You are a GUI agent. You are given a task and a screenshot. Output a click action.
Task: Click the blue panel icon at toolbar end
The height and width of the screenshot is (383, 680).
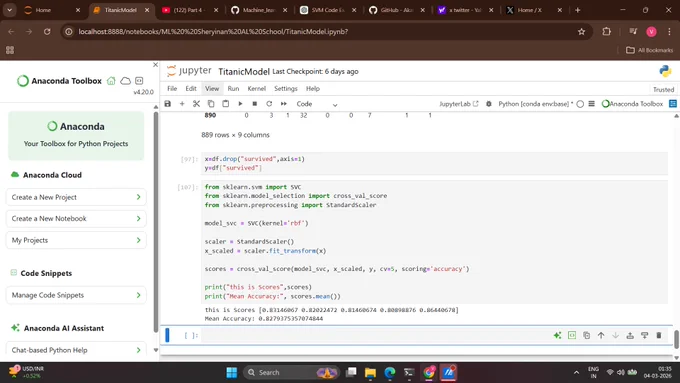673,104
